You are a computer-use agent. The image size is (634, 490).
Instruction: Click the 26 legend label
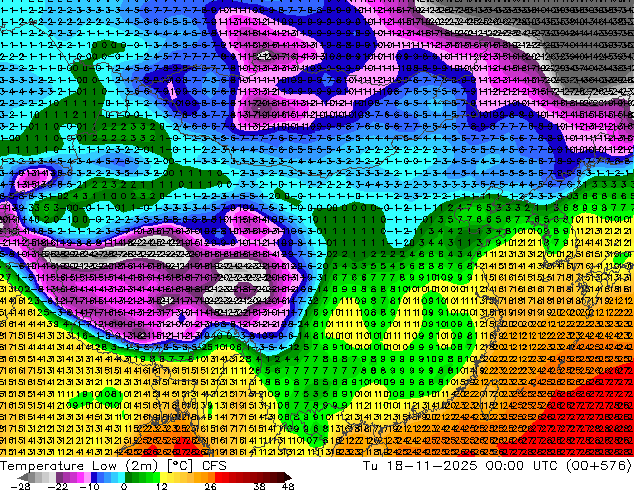point(210,486)
